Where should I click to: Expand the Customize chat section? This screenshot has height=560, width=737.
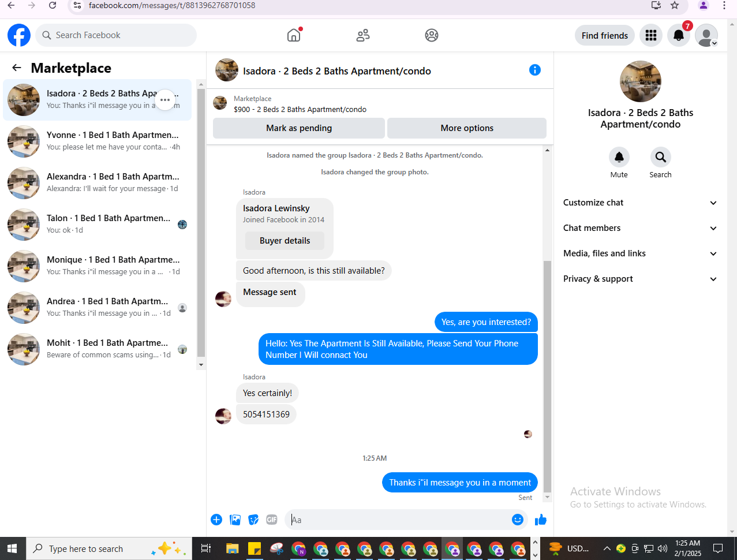click(640, 203)
